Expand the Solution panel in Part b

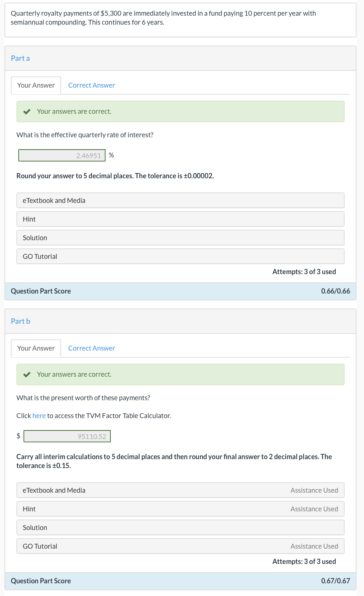[x=180, y=527]
